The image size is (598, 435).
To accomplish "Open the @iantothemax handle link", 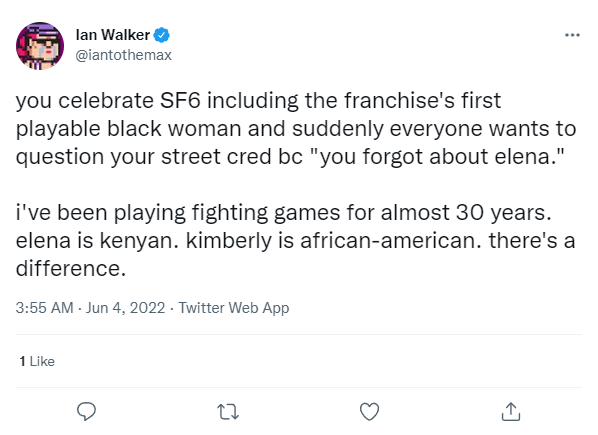I will 124,55.
